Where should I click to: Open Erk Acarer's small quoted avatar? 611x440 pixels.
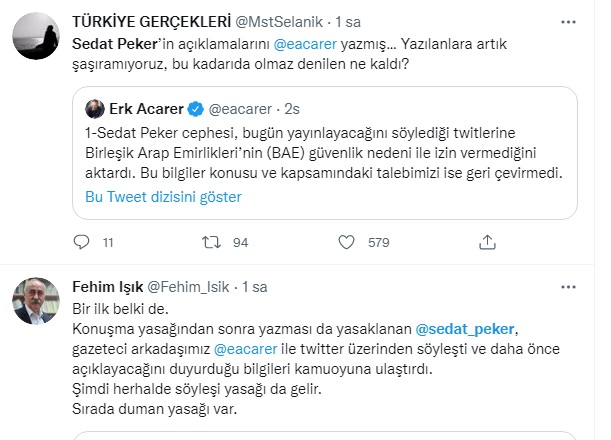pyautogui.click(x=97, y=106)
